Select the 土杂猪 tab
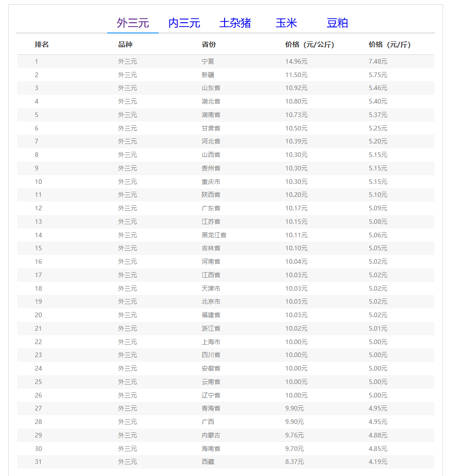Screen dimensions: 450x476 point(235,23)
